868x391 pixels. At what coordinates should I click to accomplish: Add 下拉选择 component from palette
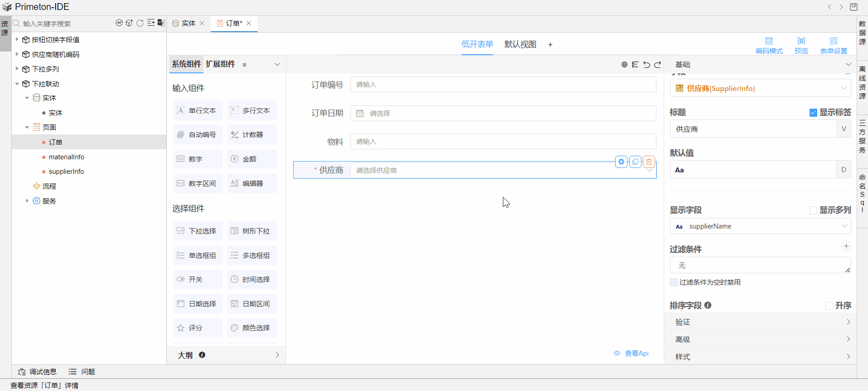198,231
